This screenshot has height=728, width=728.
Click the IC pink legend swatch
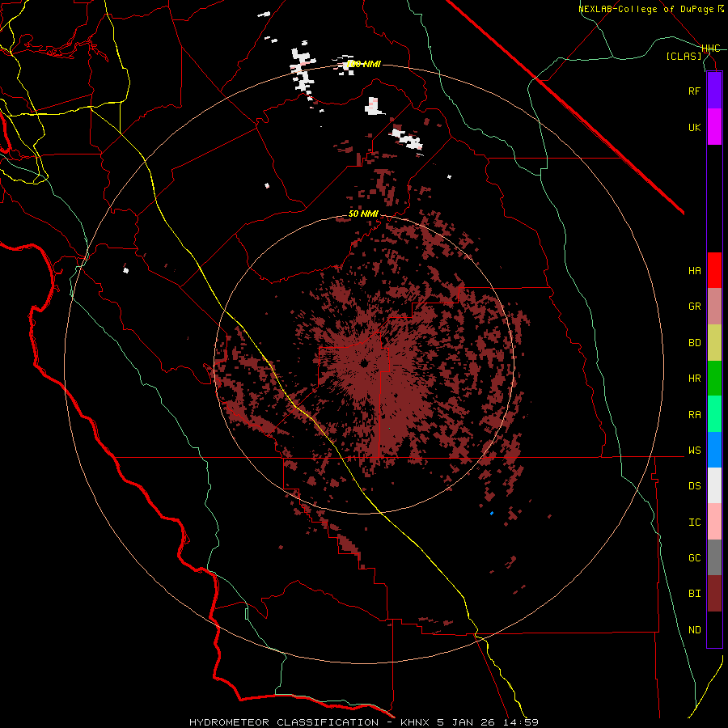[x=714, y=522]
